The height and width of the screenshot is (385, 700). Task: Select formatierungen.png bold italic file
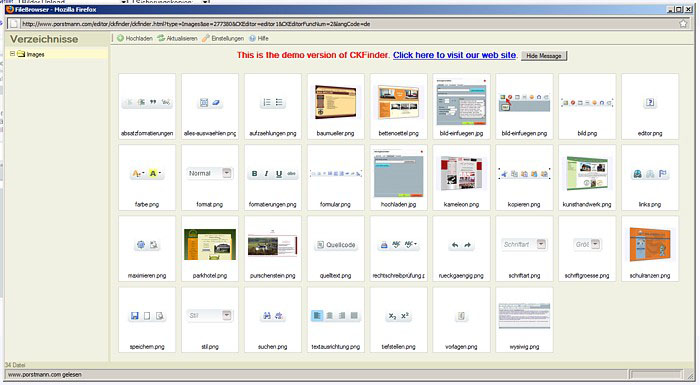coord(273,177)
